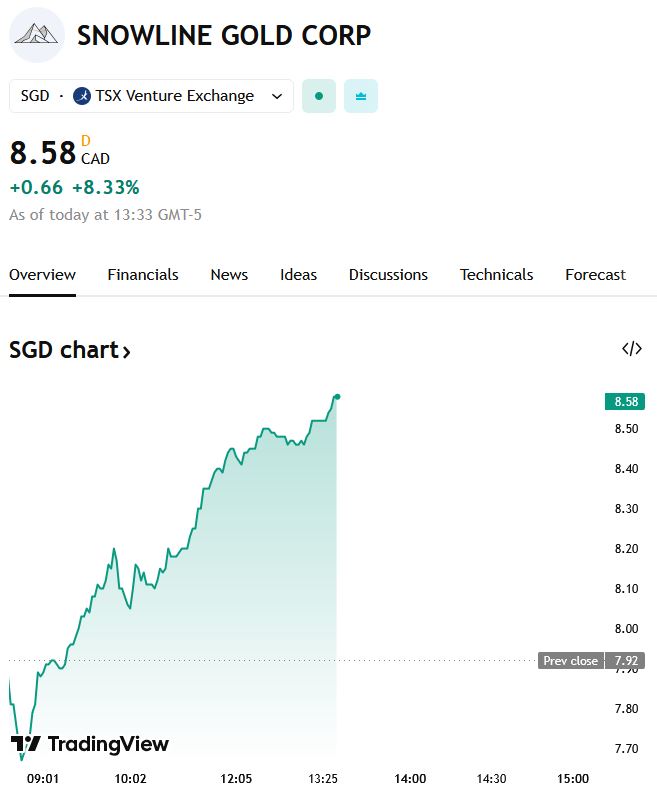Click the TSX Venture Exchange logo icon
Viewport: 657px width, 795px height.
pos(82,96)
